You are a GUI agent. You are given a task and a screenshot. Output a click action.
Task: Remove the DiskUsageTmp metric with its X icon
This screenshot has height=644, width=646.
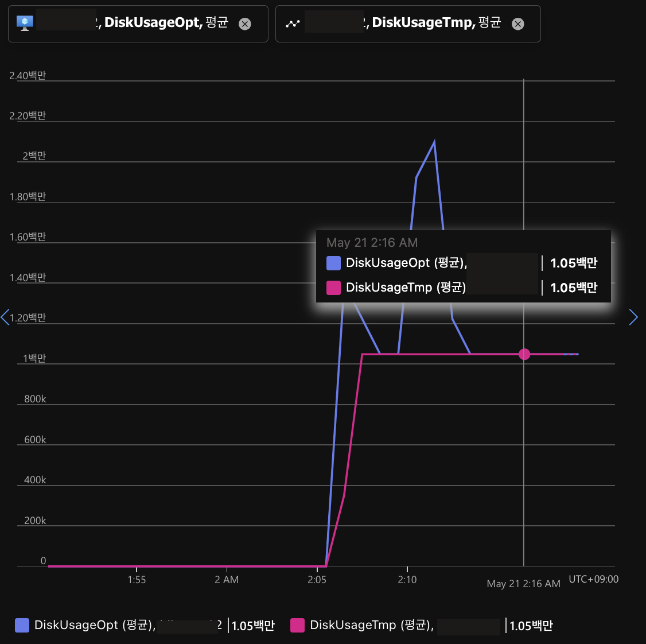pyautogui.click(x=518, y=24)
